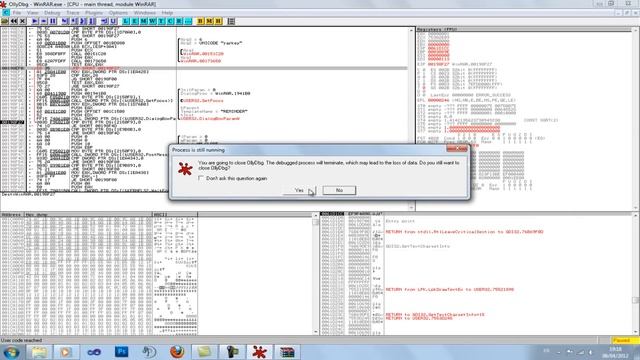This screenshot has height=360, width=640.
Task: Open the Log window with L icon
Action: pos(126,21)
